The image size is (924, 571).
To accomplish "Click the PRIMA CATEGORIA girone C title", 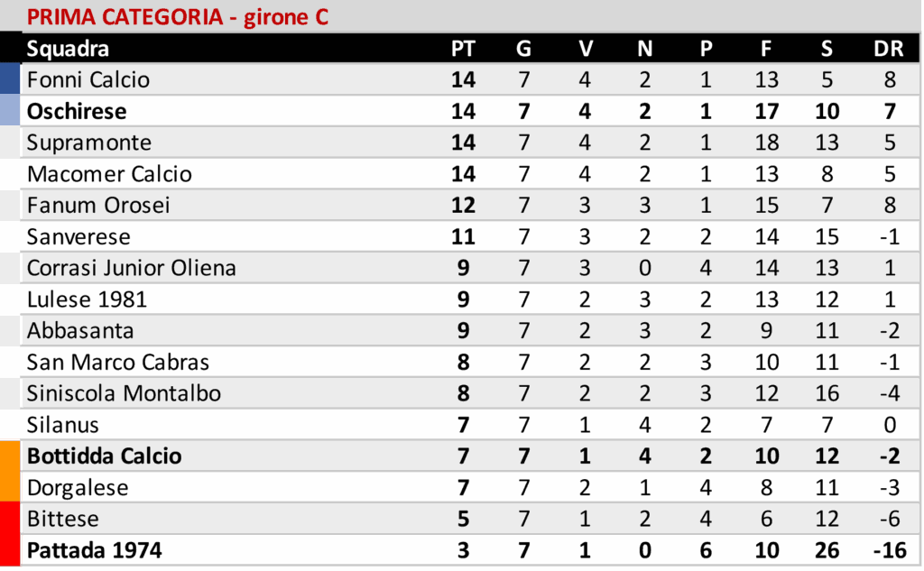I will 177,17.
